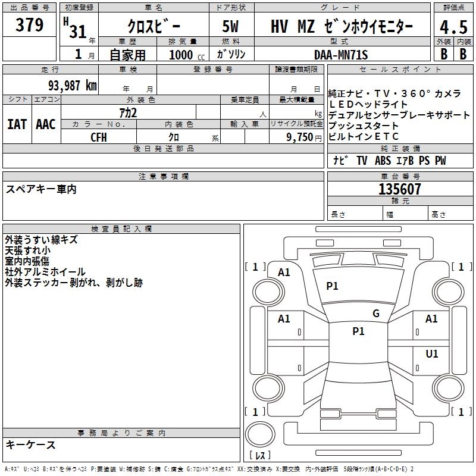Select the evaluation score 4.5
The width and height of the screenshot is (476, 476).
pyautogui.click(x=453, y=27)
